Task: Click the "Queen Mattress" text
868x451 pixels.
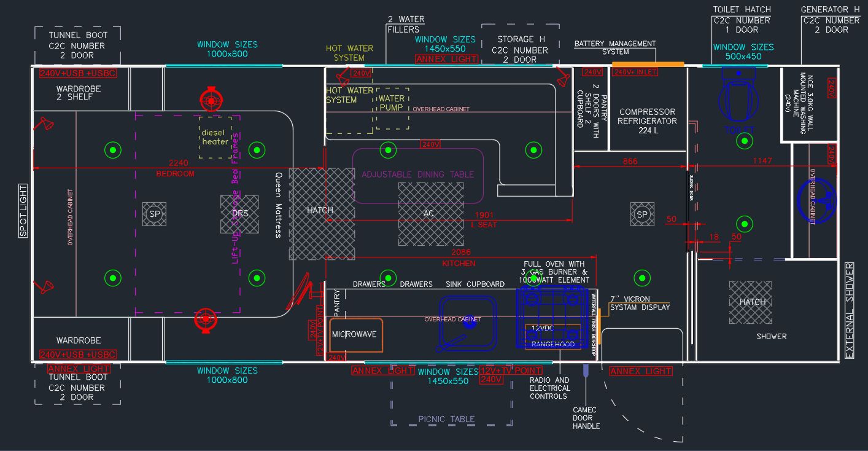Action: tap(277, 205)
